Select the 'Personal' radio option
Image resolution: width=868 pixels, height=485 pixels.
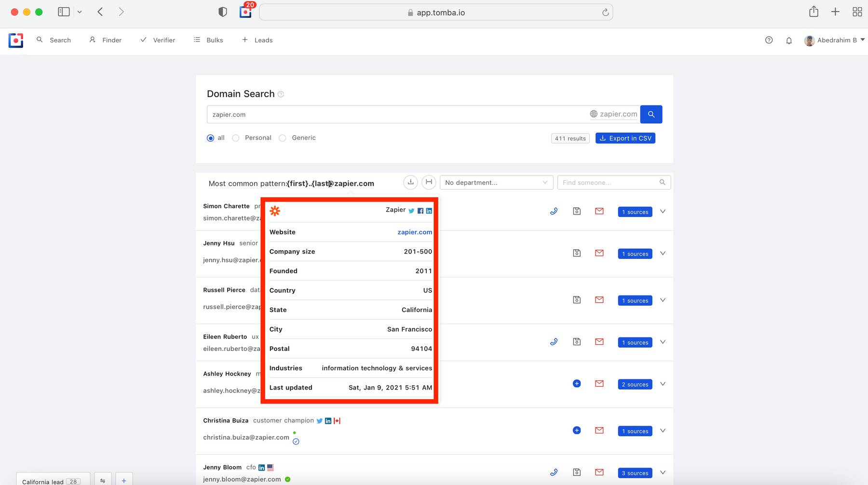pos(236,138)
